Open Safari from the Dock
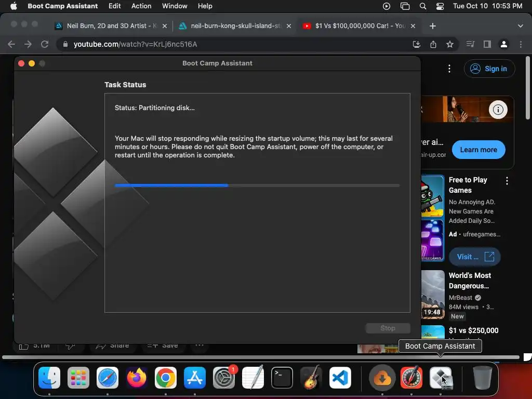 108,378
